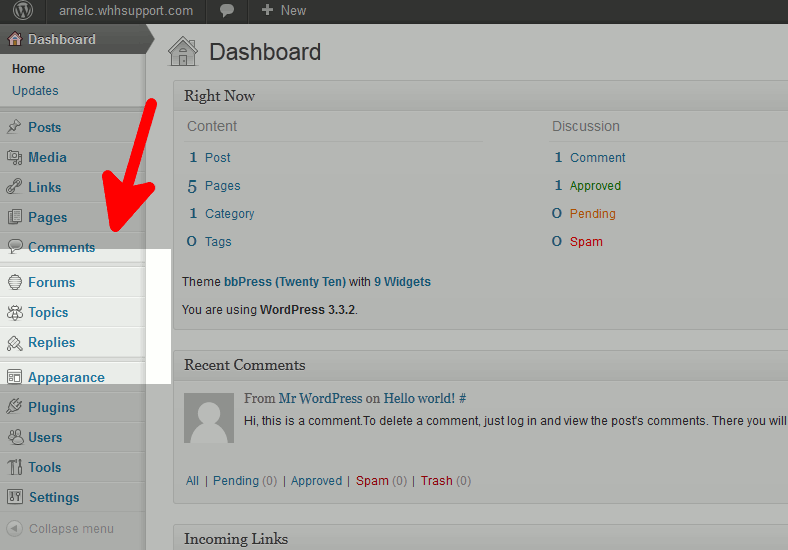The height and width of the screenshot is (550, 788).
Task: Open the bbPress (Twenty Ten) theme link
Action: tap(284, 282)
